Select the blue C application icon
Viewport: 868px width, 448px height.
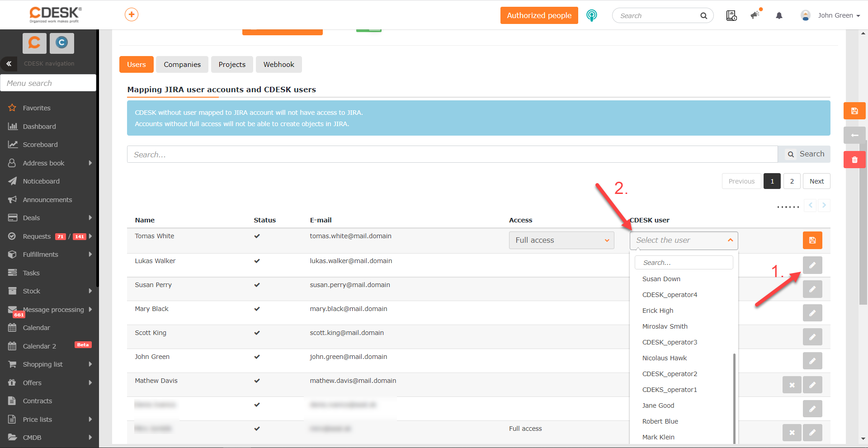pyautogui.click(x=62, y=43)
